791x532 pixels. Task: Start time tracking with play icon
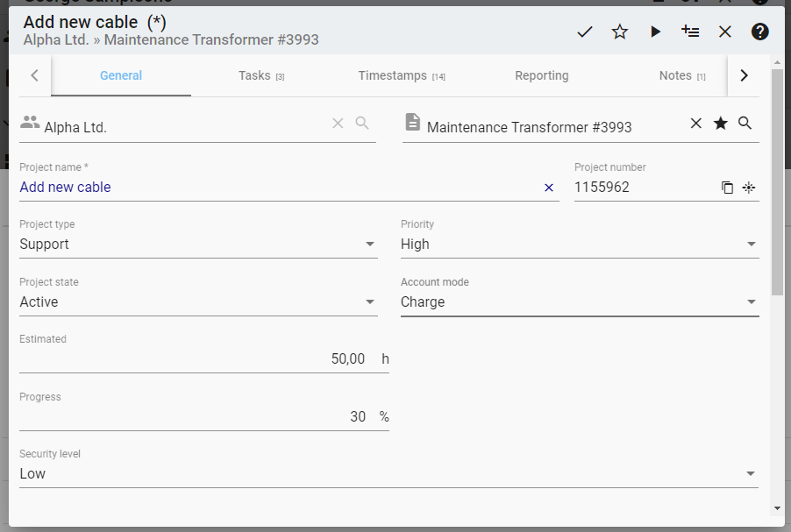click(x=655, y=32)
